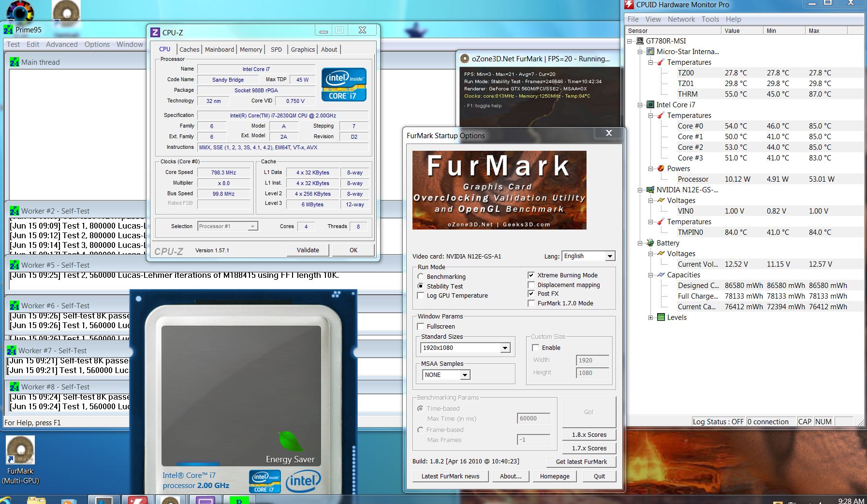Collapse the GT780R-MSI root node

(630, 41)
